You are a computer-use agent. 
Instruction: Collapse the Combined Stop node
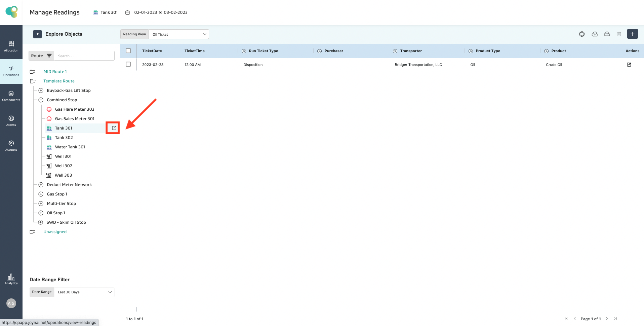coord(41,100)
